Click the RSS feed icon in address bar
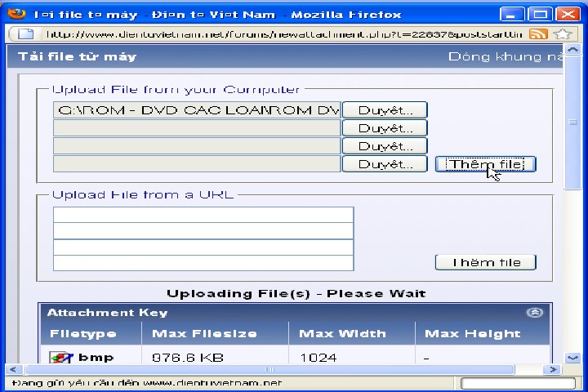 537,34
